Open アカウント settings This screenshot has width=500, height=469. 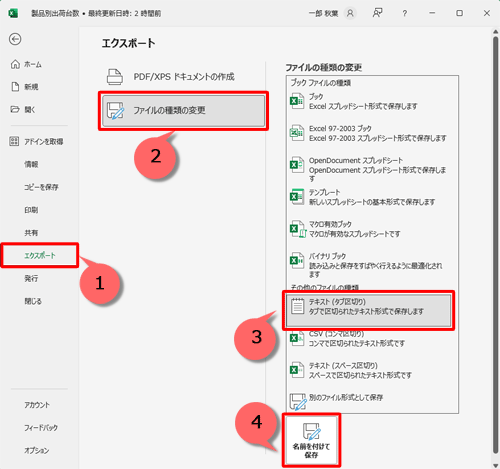[x=37, y=405]
